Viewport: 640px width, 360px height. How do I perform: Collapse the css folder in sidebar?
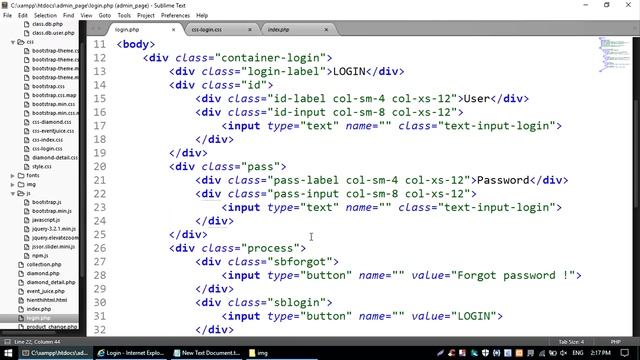(13, 42)
